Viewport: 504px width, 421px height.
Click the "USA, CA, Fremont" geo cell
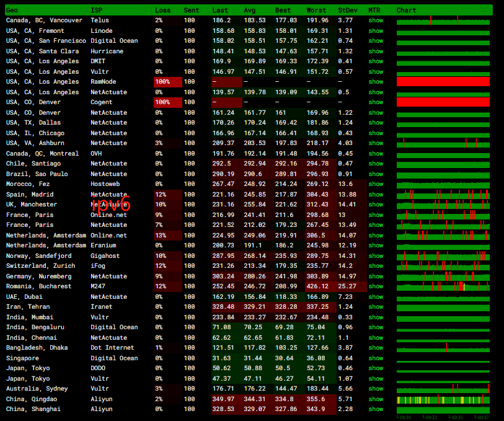coord(35,31)
